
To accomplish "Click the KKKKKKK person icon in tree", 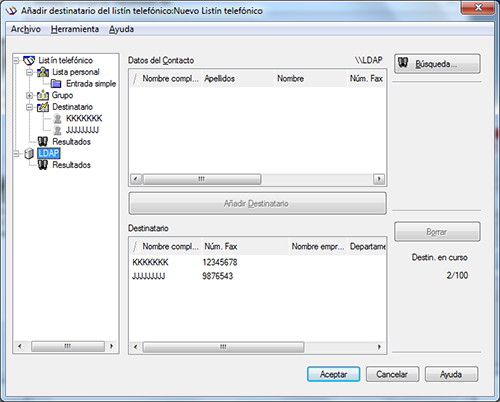I will [57, 118].
